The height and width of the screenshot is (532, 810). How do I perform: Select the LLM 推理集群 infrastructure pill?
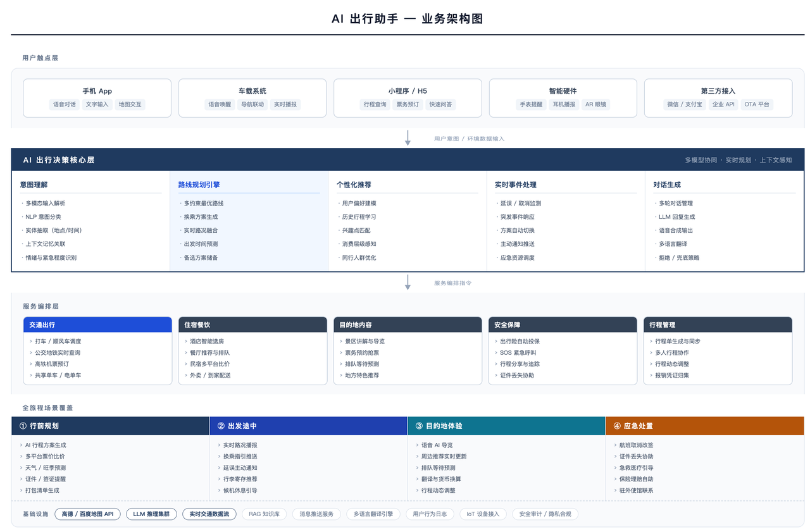point(151,514)
